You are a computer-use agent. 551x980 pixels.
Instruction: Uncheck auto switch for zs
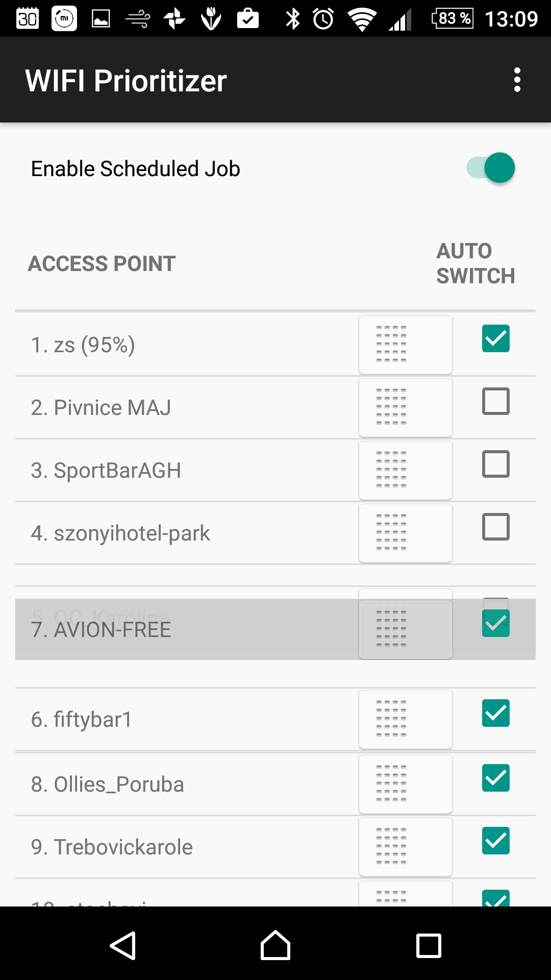(495, 338)
